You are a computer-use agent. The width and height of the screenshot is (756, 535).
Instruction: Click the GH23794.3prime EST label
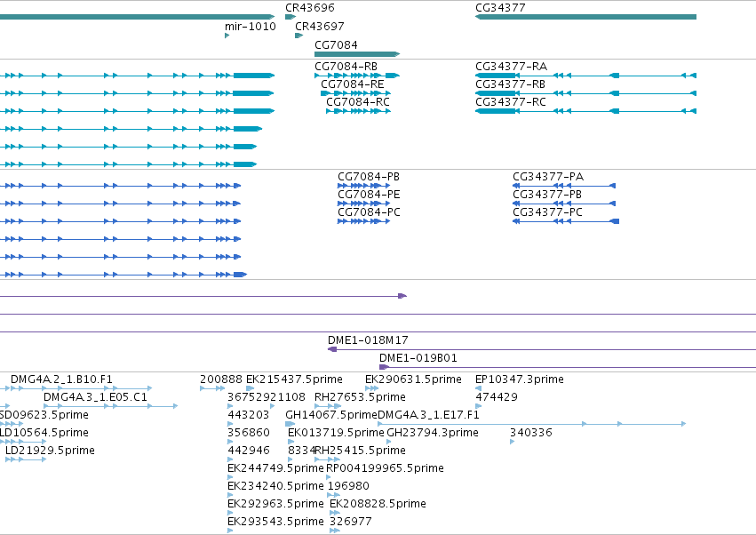click(433, 433)
